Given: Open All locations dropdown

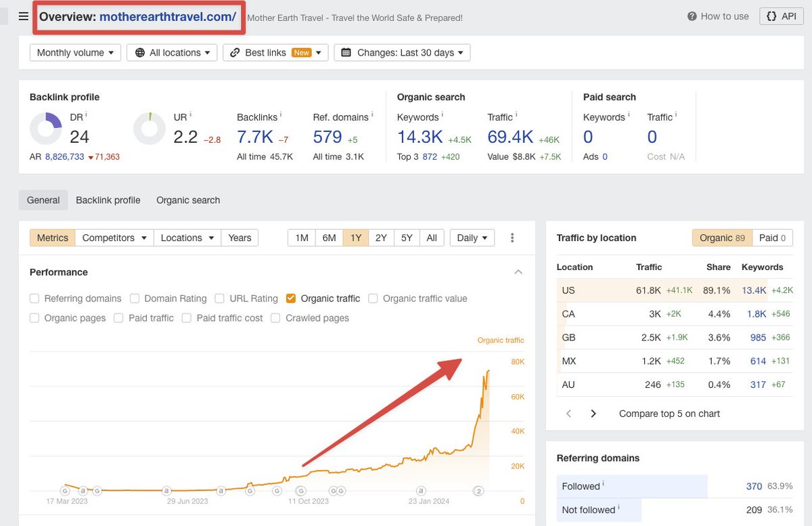Looking at the screenshot, I should pyautogui.click(x=172, y=53).
